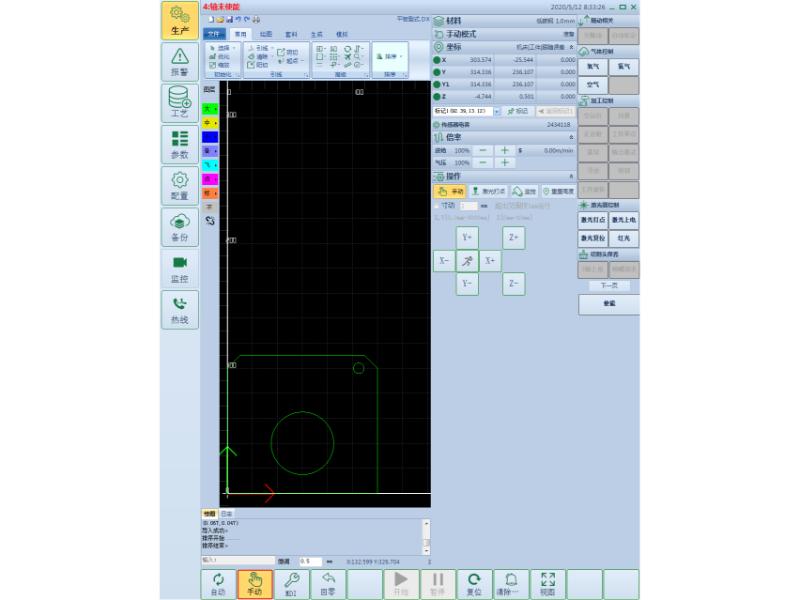
Task: Select the green layer color swatch
Action: coord(210,108)
